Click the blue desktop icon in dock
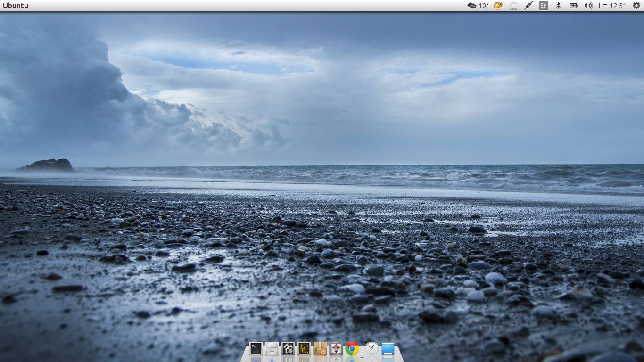 pyautogui.click(x=388, y=348)
